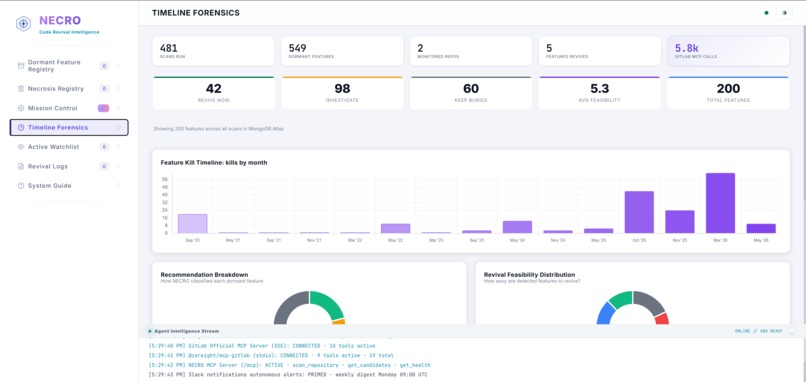Click the 'NECRO MCP Server (/mcp)' log line

click(289, 365)
